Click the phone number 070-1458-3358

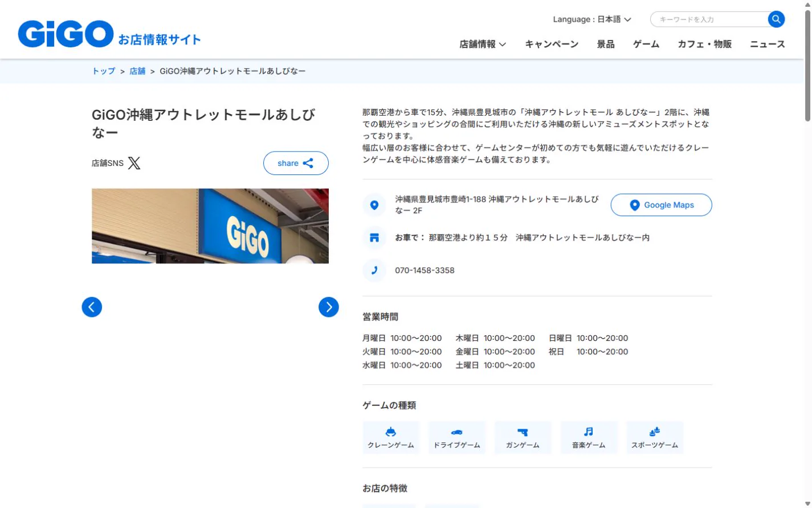pyautogui.click(x=425, y=270)
